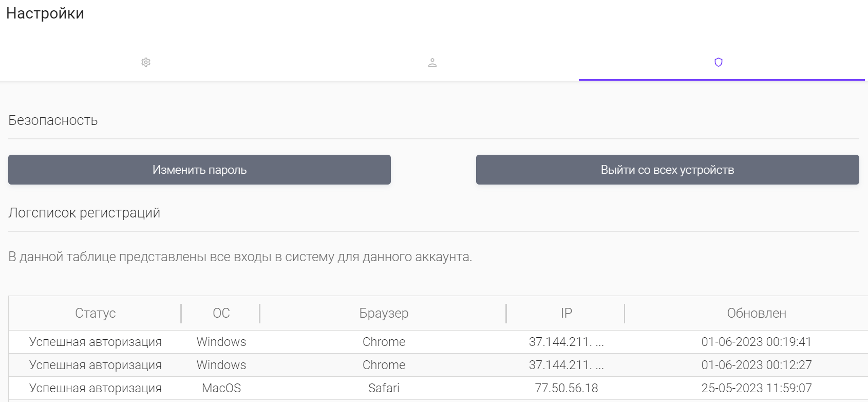This screenshot has width=868, height=402.
Task: Click divider between IP and Обновлен columns
Action: (x=625, y=313)
